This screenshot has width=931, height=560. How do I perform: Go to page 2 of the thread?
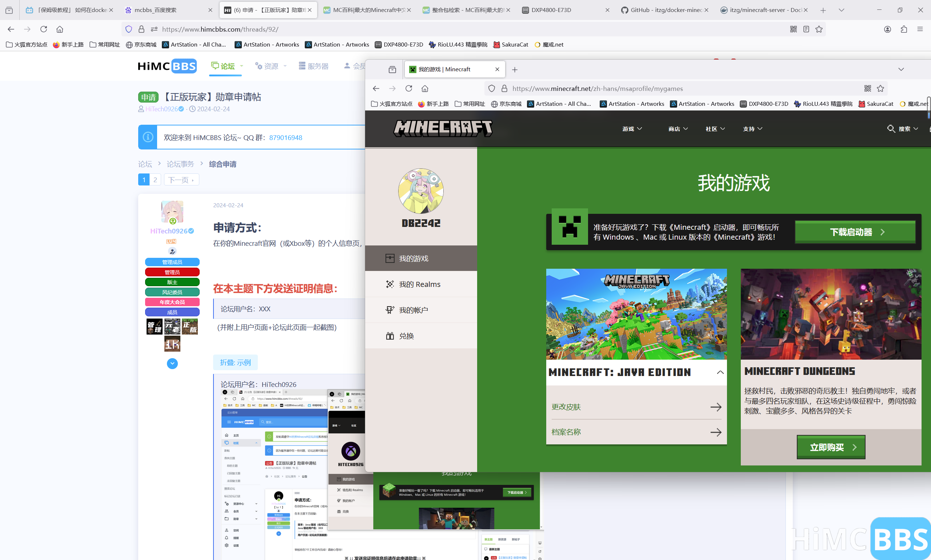155,180
